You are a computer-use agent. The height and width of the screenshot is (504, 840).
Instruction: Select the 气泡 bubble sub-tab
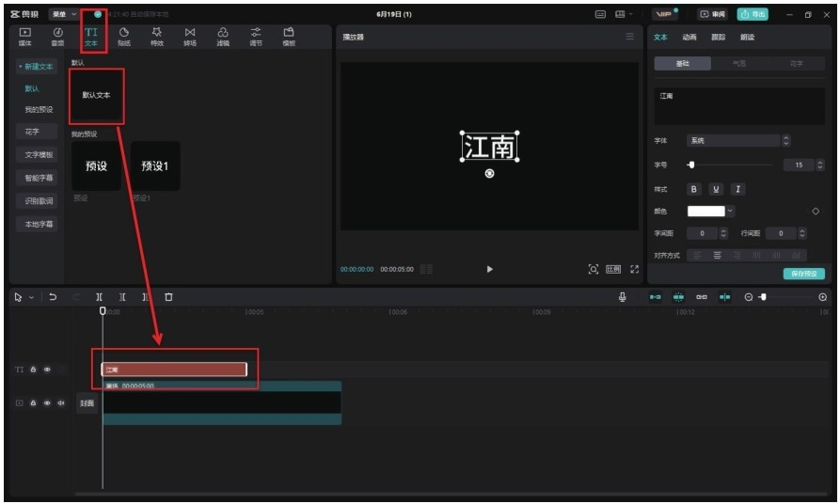[x=739, y=63]
